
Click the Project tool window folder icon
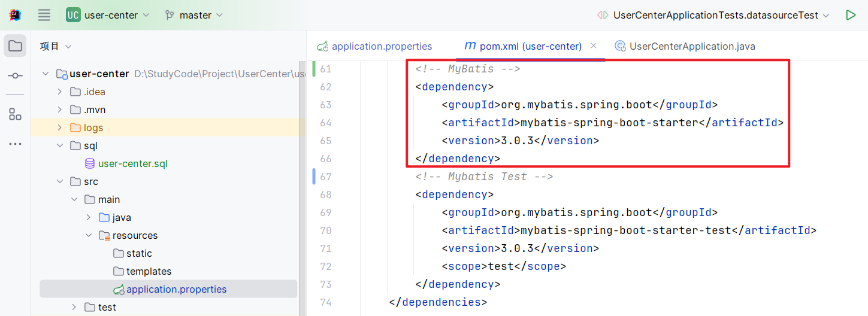[15, 46]
